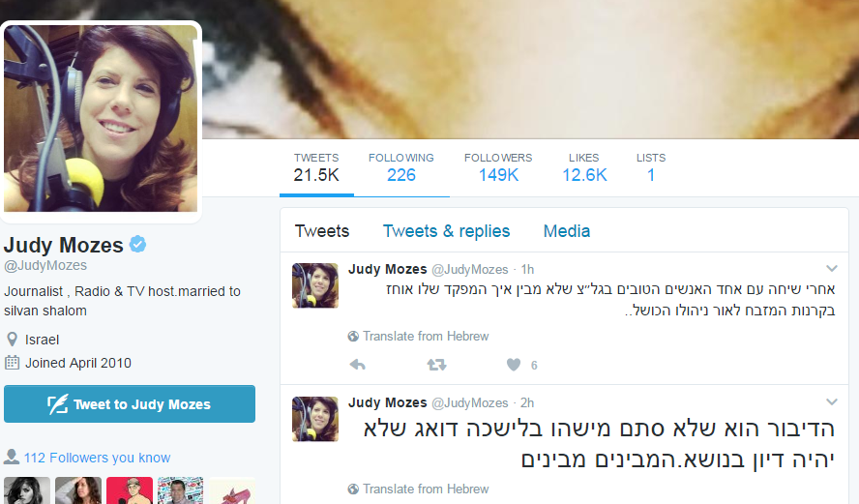The image size is (859, 504).
Task: Open the Media tab
Action: pyautogui.click(x=567, y=231)
